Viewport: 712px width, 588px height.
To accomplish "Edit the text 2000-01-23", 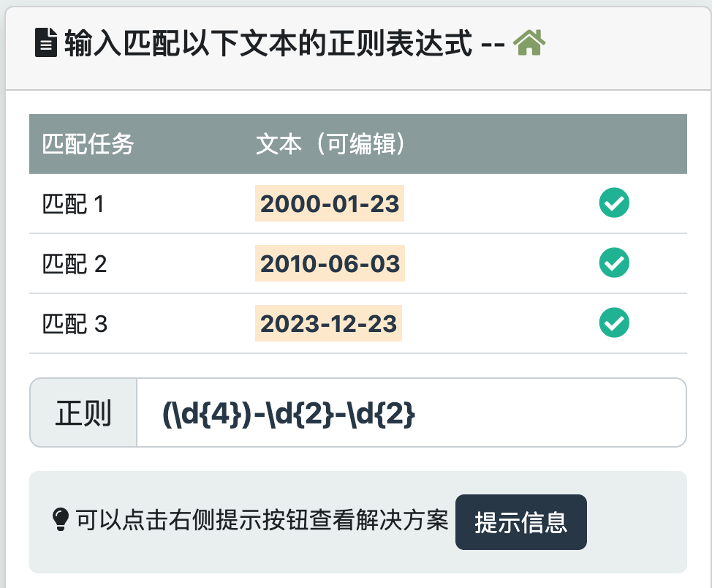I will pos(330,204).
